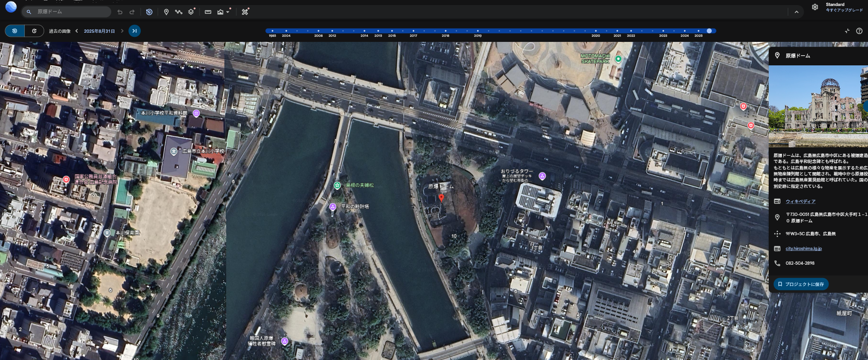Select the 2018 marker on the timeline
This screenshot has width=868, height=360.
pos(445,31)
